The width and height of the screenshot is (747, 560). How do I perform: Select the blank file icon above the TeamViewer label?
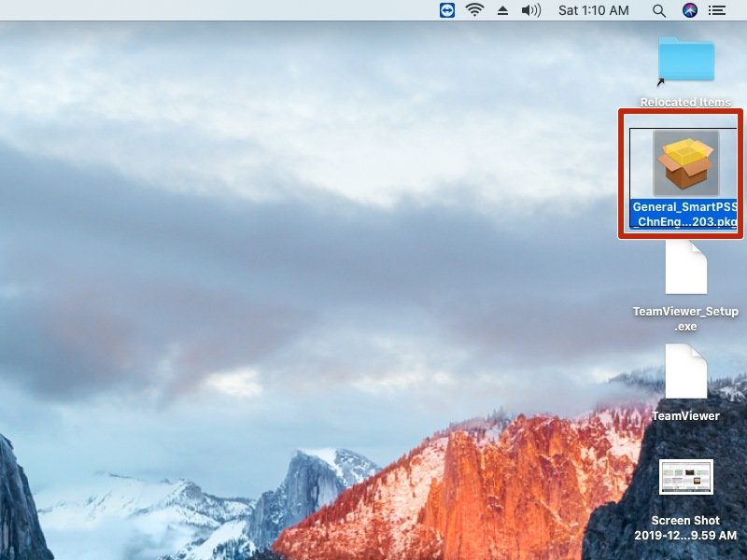coord(685,371)
